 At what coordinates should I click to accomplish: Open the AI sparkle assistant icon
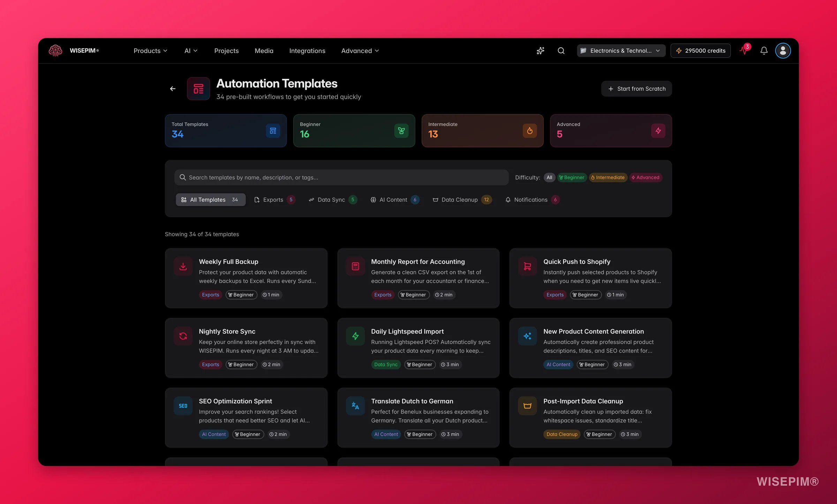pos(540,51)
